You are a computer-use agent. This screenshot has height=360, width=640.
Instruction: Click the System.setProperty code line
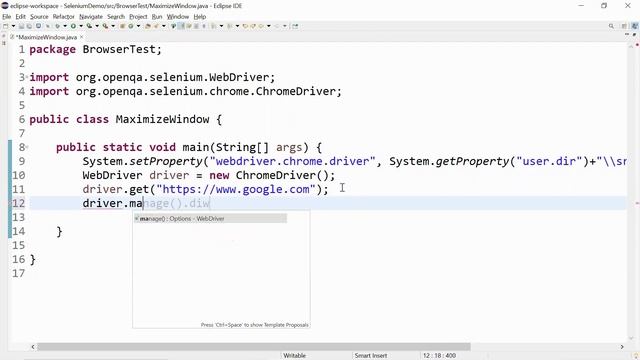(354, 161)
